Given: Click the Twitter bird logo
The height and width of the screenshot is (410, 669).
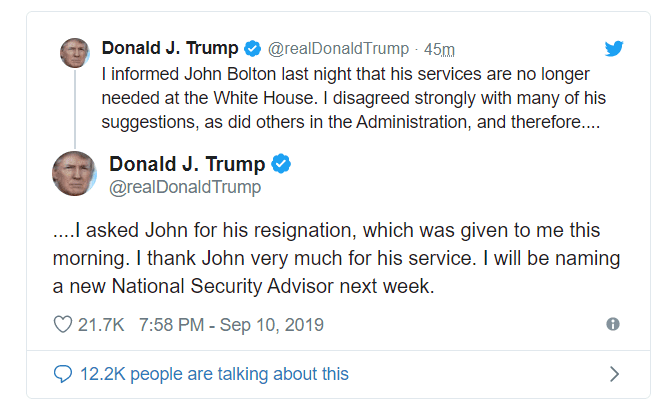Looking at the screenshot, I should click(616, 48).
